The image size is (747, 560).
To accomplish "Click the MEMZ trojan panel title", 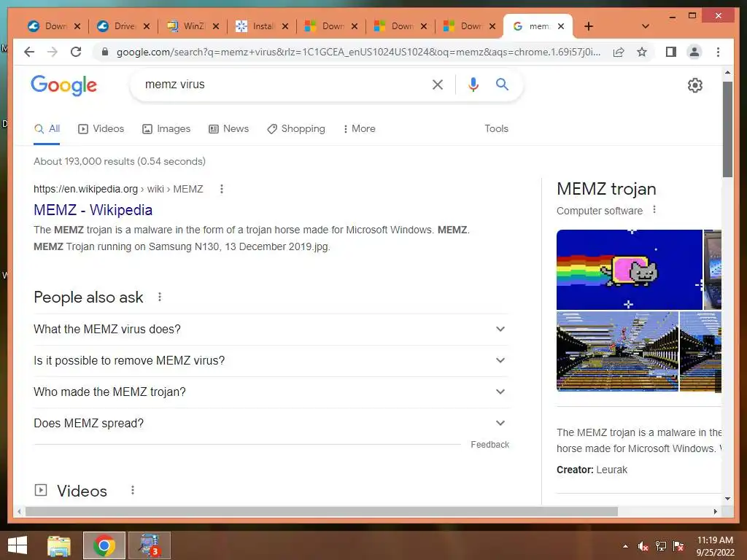I will 606,189.
